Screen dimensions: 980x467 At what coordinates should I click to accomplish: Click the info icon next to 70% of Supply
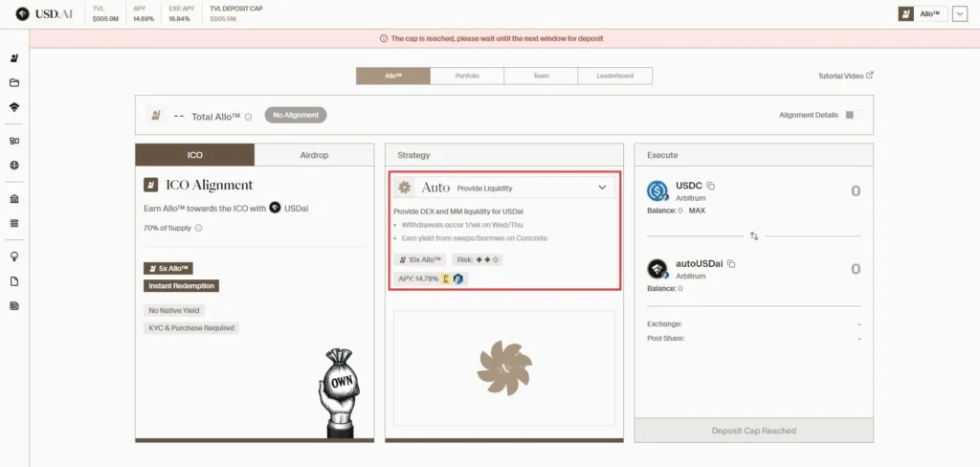(198, 228)
